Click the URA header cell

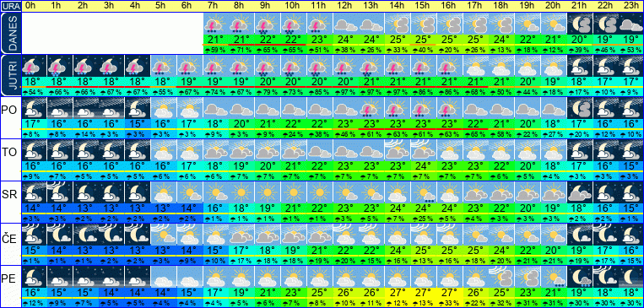coord(11,6)
